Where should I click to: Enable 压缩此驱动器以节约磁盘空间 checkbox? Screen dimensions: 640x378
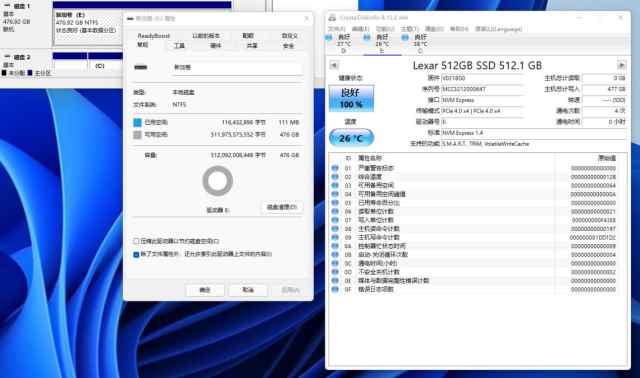(136, 241)
